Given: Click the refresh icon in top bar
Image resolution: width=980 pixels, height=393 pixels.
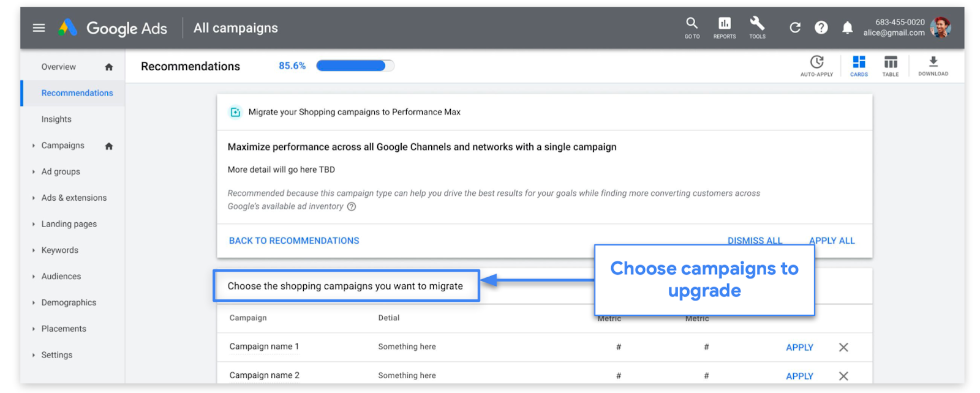Looking at the screenshot, I should (795, 28).
